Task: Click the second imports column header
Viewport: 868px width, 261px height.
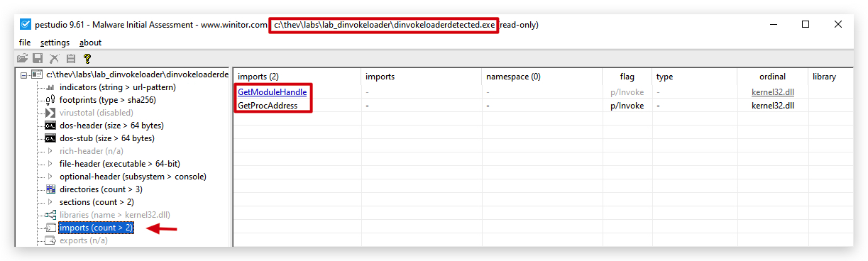Action: pos(422,77)
